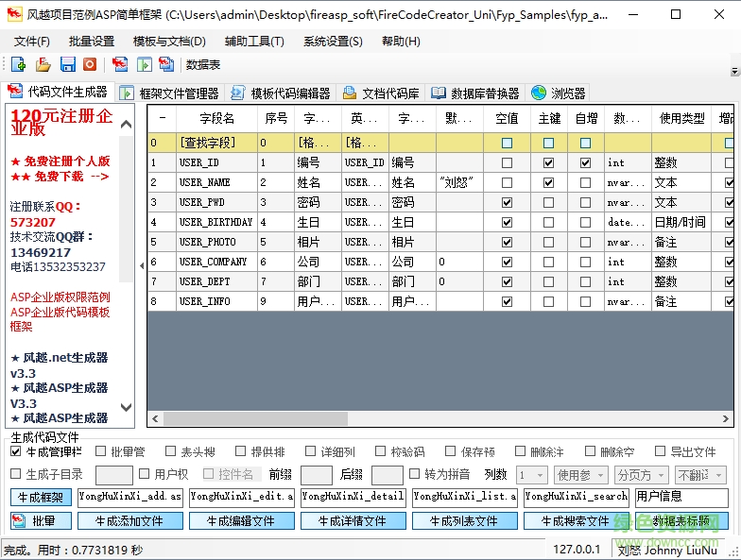Expand the 分页方 dropdown

coord(641,475)
